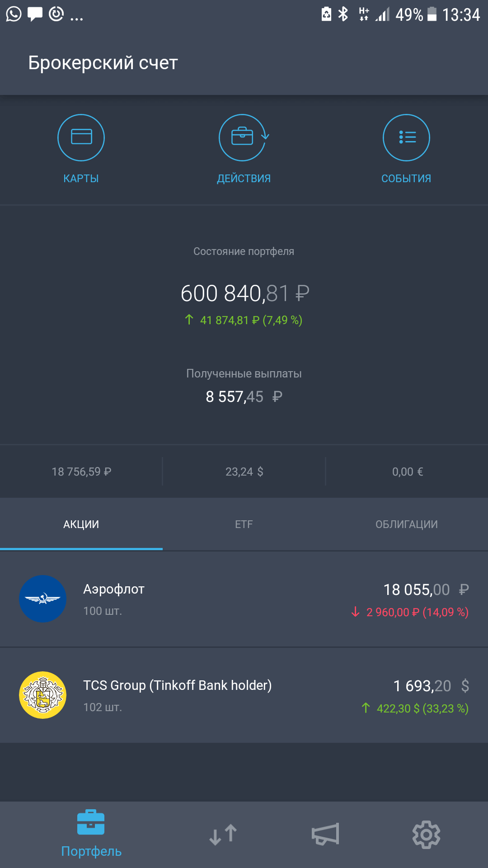This screenshot has width=488, height=868.
Task: Tap the Действия briefcase icon
Action: (x=243, y=137)
